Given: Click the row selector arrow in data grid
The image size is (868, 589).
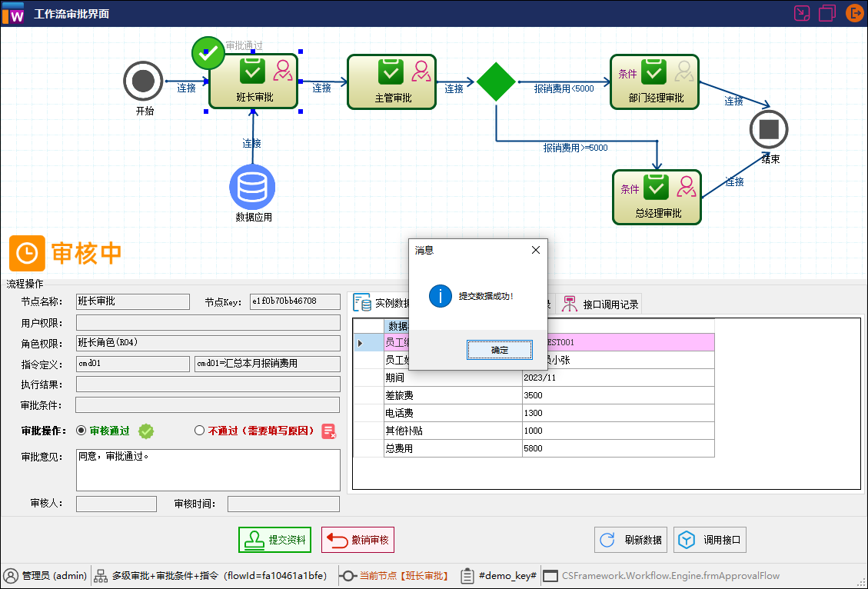Looking at the screenshot, I should pyautogui.click(x=360, y=343).
